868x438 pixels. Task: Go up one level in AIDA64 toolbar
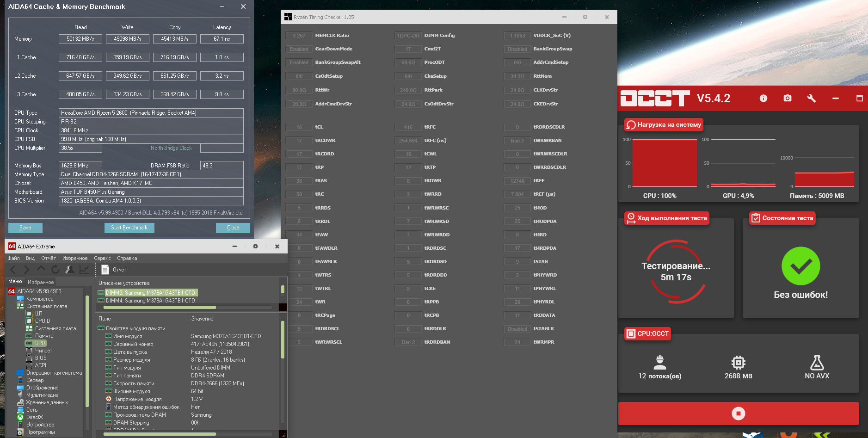(41, 269)
